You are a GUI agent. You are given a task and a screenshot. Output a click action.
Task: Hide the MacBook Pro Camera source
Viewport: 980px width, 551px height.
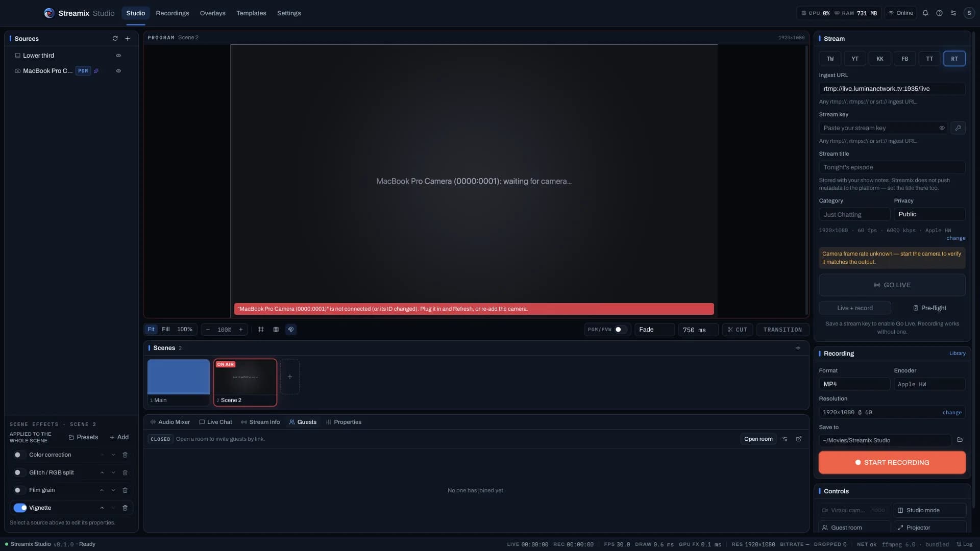(x=118, y=71)
